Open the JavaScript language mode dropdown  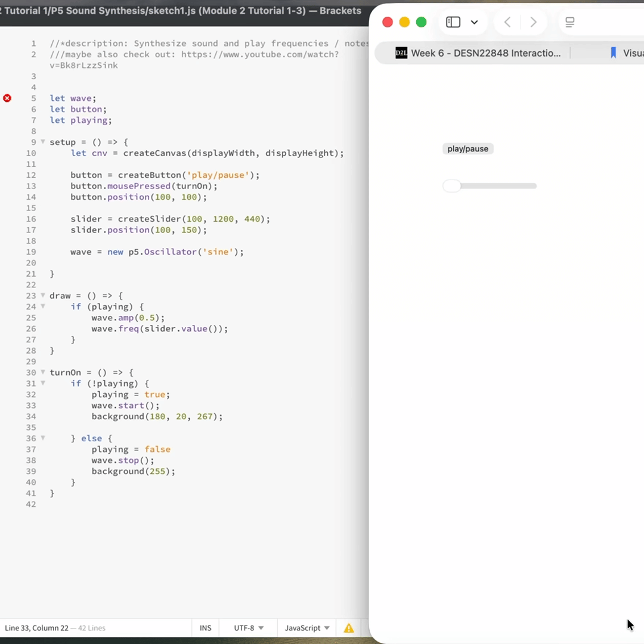coord(307,628)
